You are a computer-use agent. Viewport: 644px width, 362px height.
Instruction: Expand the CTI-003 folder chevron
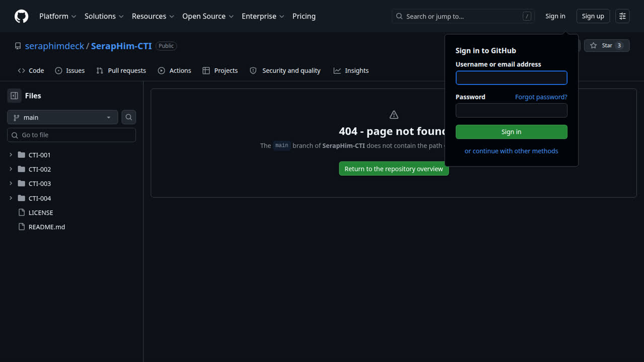click(x=11, y=184)
